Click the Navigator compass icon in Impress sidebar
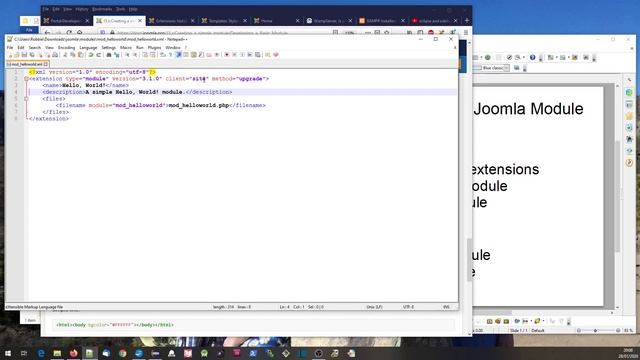 (629, 163)
